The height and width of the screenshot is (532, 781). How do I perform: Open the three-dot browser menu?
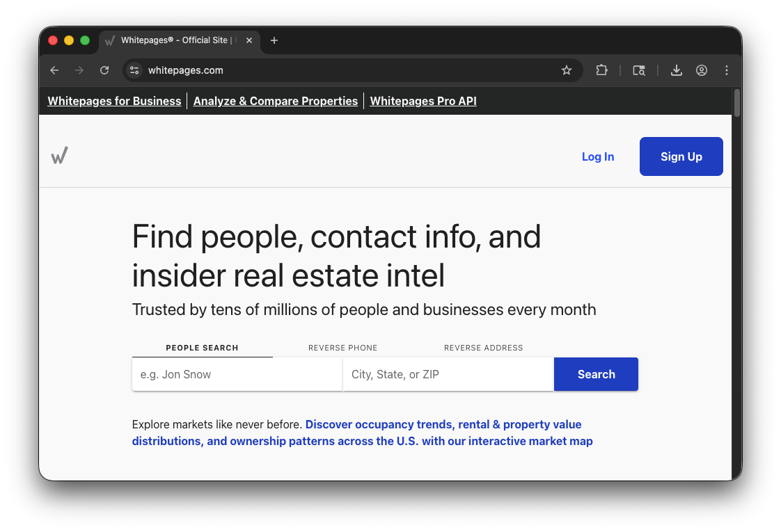[x=726, y=70]
